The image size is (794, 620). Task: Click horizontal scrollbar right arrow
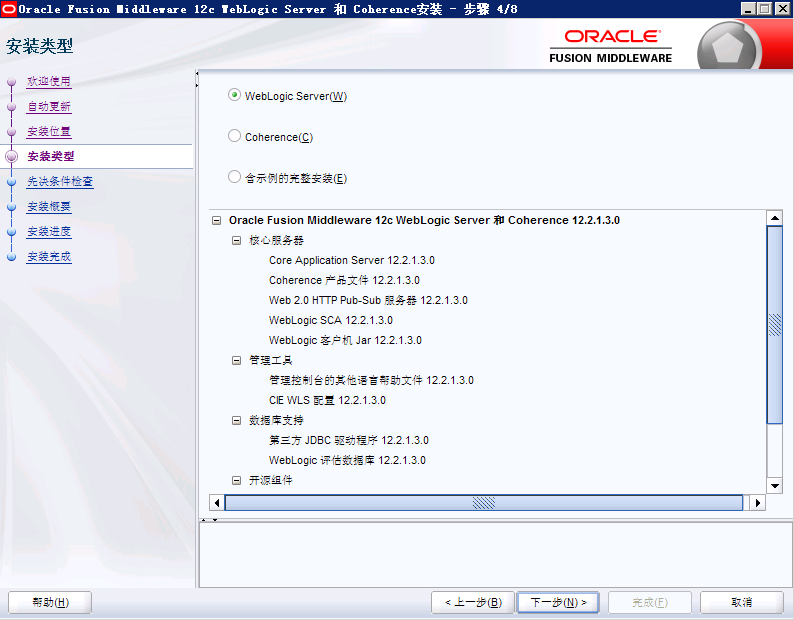coord(758,503)
